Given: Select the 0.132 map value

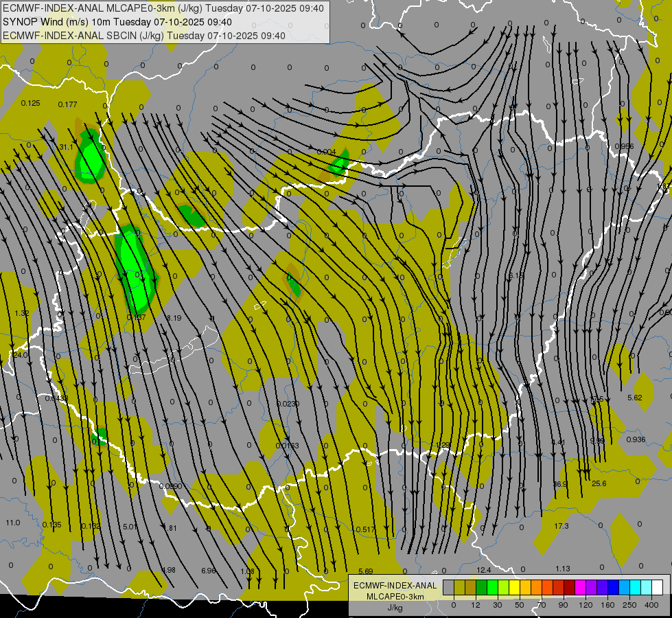Looking at the screenshot, I should [x=91, y=526].
